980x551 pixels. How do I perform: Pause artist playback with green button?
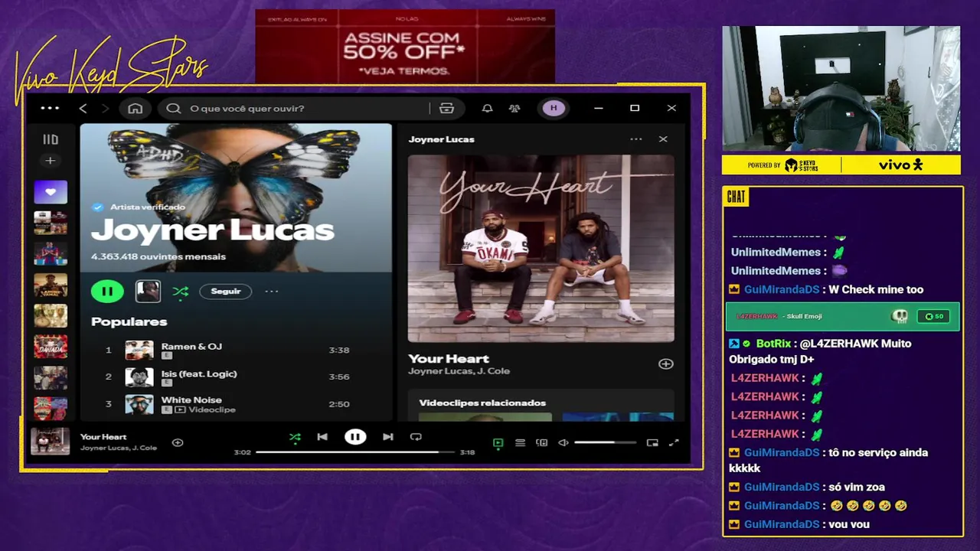[x=107, y=291]
